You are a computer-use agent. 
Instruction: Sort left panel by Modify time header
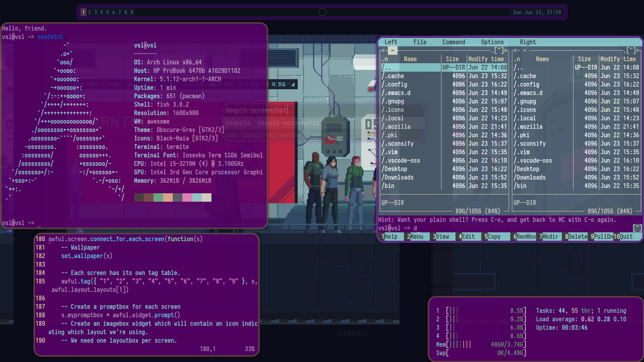point(486,59)
